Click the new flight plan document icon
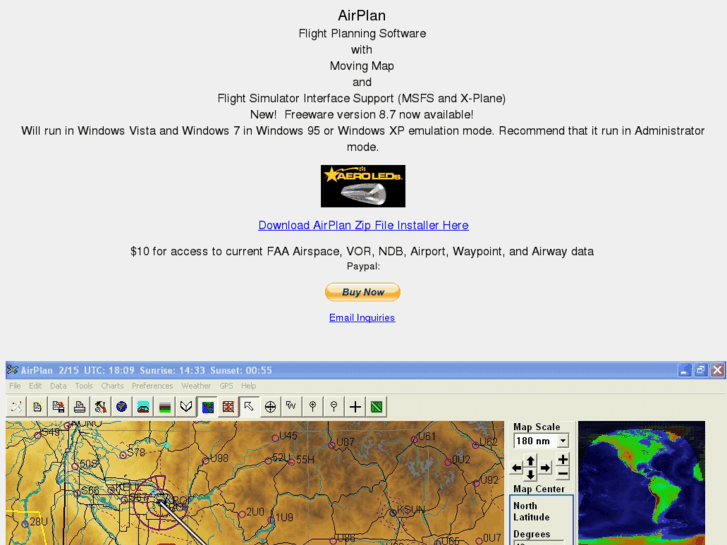The height and width of the screenshot is (545, 727). [37, 407]
